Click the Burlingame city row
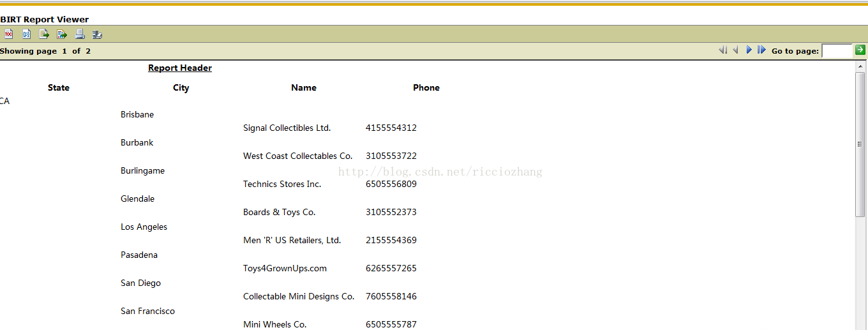This screenshot has width=868, height=330. tap(143, 170)
